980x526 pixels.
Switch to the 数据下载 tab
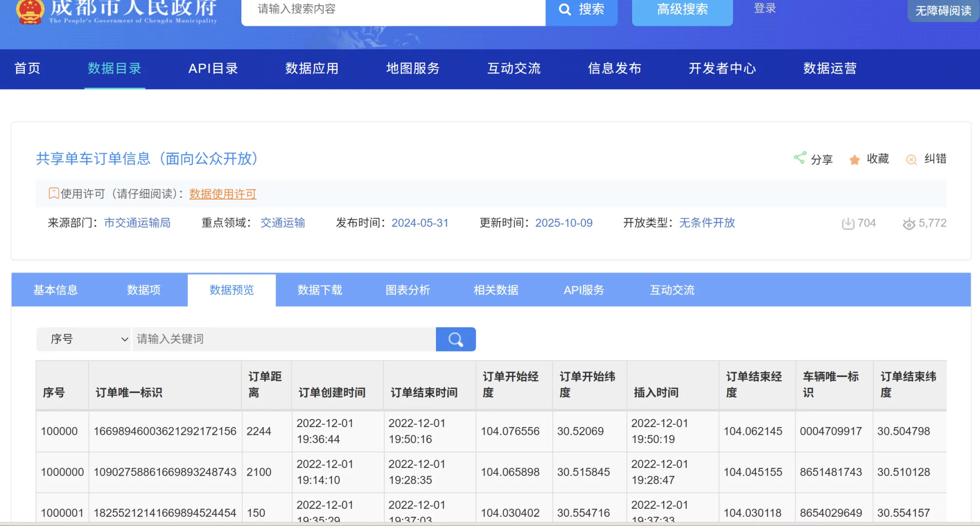click(x=320, y=290)
